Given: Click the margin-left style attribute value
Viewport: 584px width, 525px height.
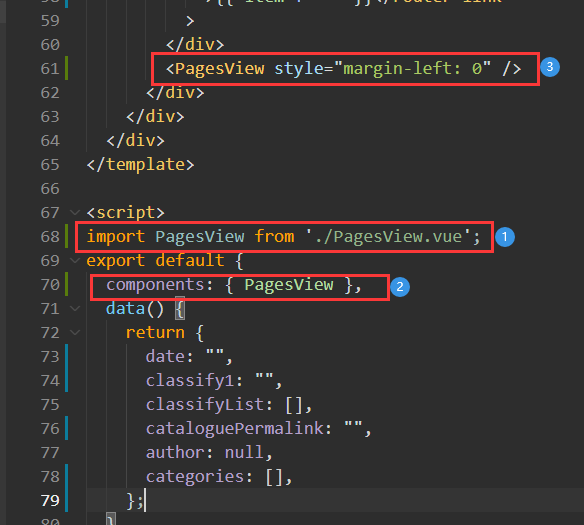Looking at the screenshot, I should 412,69.
